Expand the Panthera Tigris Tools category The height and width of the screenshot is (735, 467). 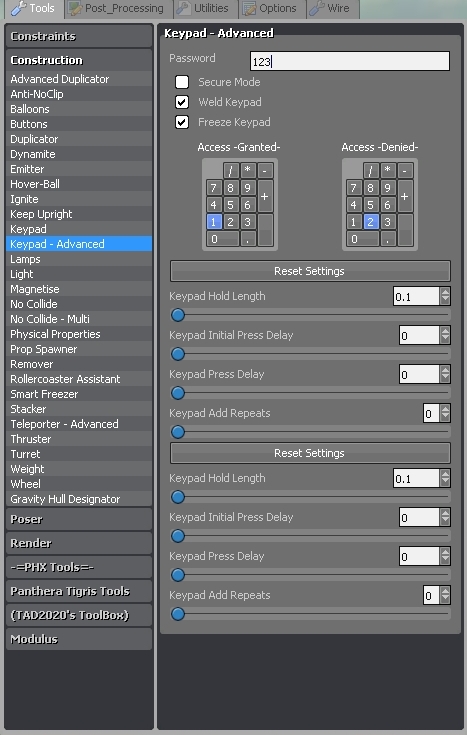[x=79, y=591]
